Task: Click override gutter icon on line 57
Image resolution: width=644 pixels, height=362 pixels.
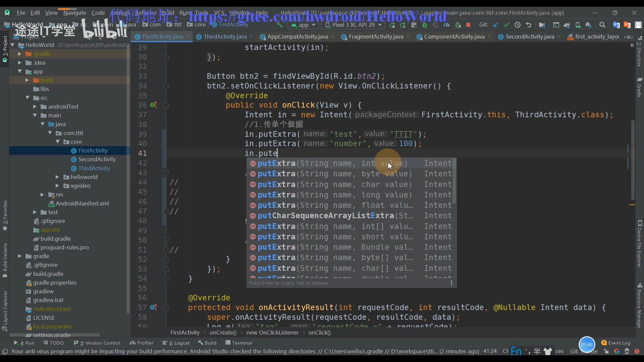Action: pos(153,307)
